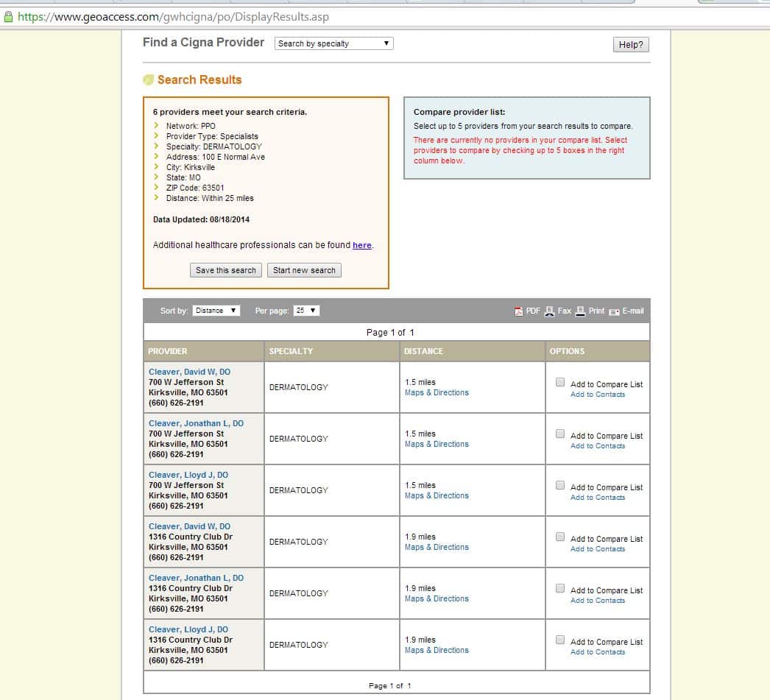Add Jonathan Cleaver, Country Club Dr to Contacts
The image size is (770, 700).
(x=598, y=601)
